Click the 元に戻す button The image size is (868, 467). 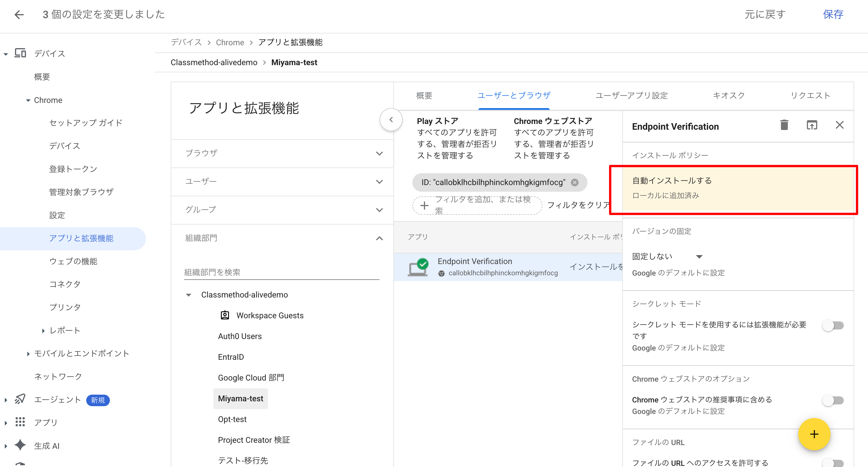[765, 14]
